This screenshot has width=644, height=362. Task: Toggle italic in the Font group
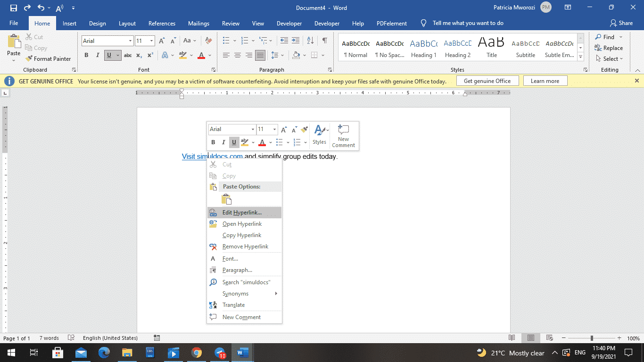pyautogui.click(x=98, y=55)
